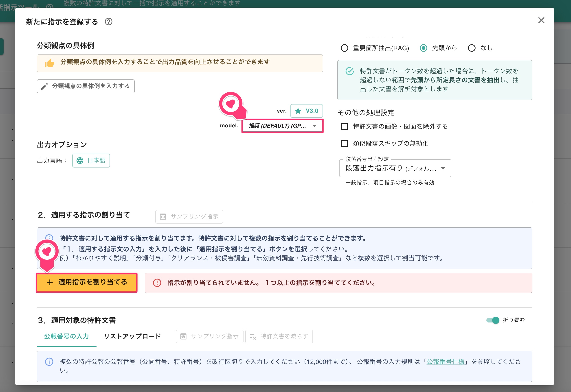Image resolution: width=571 pixels, height=392 pixels.
Task: Click the info icon in the 公報番号 input notice
Action: pyautogui.click(x=49, y=362)
